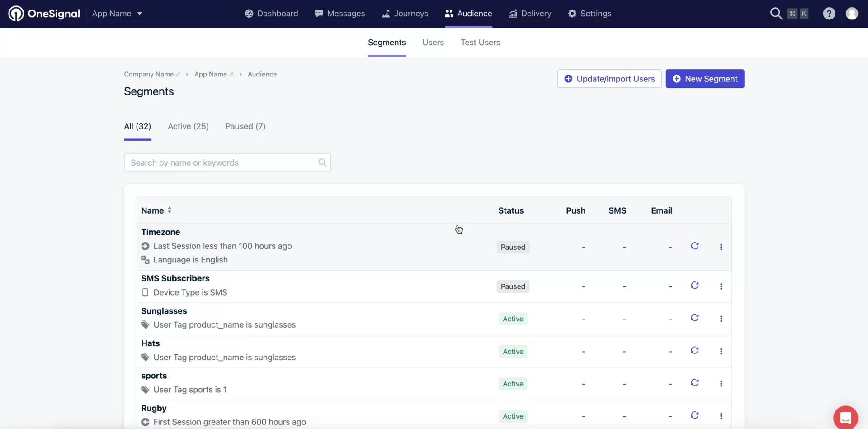Edit Company Name via pencil icon
Image resolution: width=868 pixels, height=429 pixels.
(179, 74)
